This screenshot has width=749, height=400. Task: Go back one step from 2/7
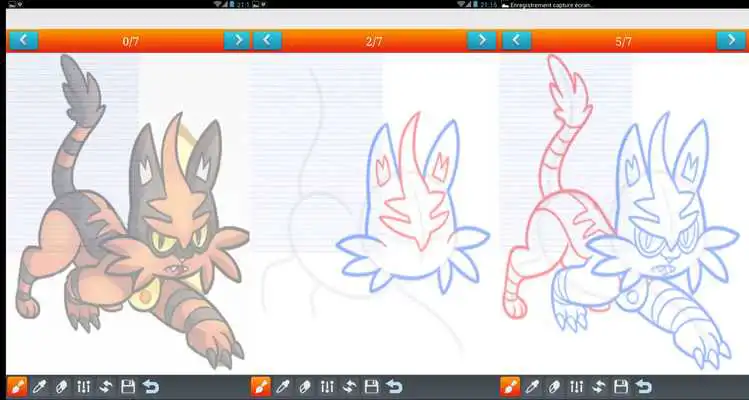coord(267,40)
